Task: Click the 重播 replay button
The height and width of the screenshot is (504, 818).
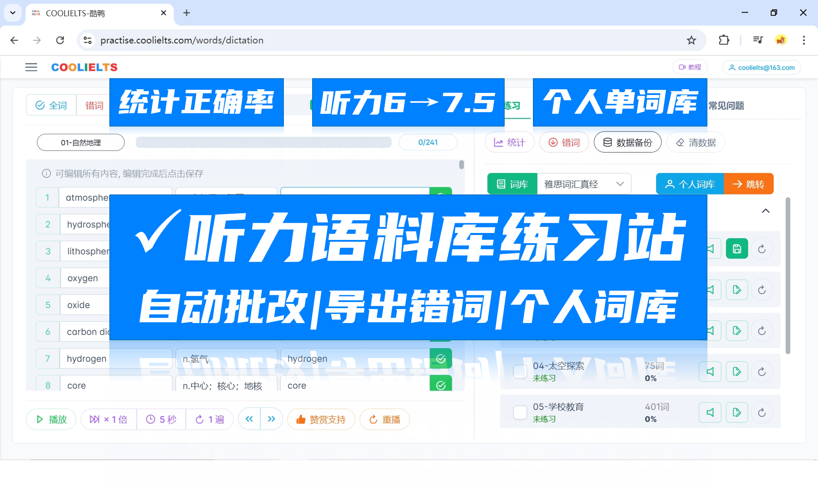Action: pyautogui.click(x=385, y=419)
